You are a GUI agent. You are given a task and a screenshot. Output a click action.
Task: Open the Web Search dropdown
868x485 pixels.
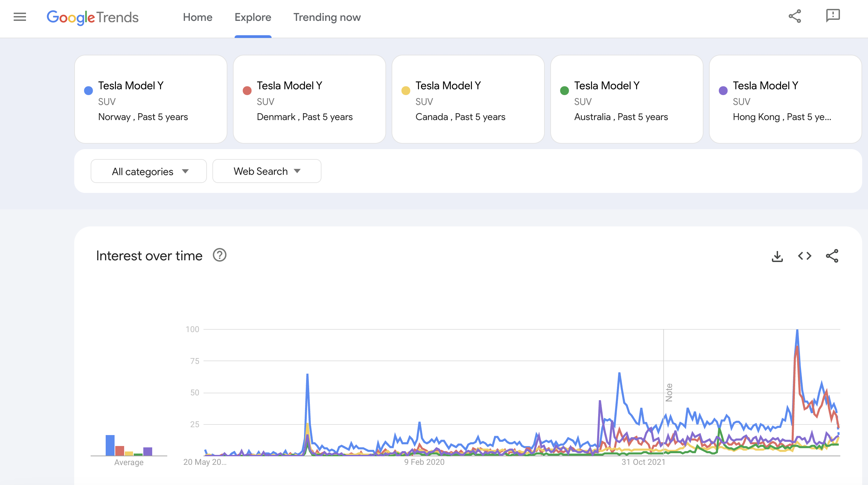point(266,171)
